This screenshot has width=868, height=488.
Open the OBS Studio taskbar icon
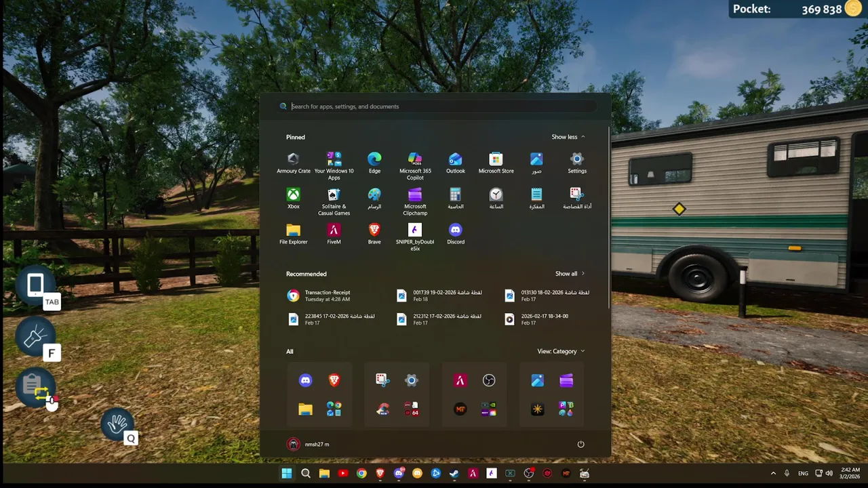[x=529, y=473]
